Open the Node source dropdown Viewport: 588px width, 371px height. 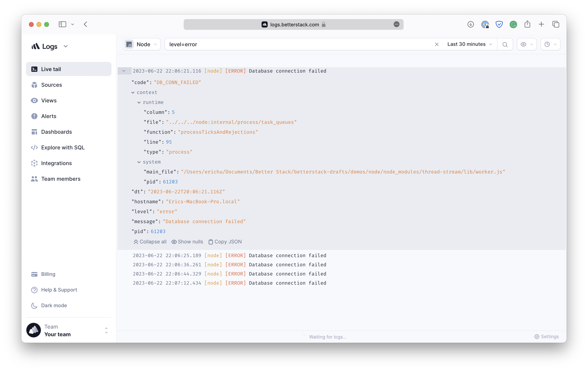142,44
